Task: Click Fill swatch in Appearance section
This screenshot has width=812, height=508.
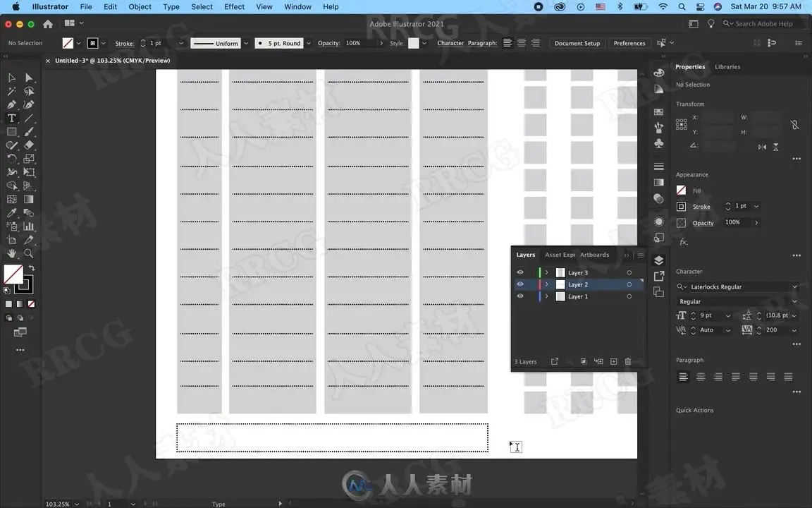Action: pos(681,190)
